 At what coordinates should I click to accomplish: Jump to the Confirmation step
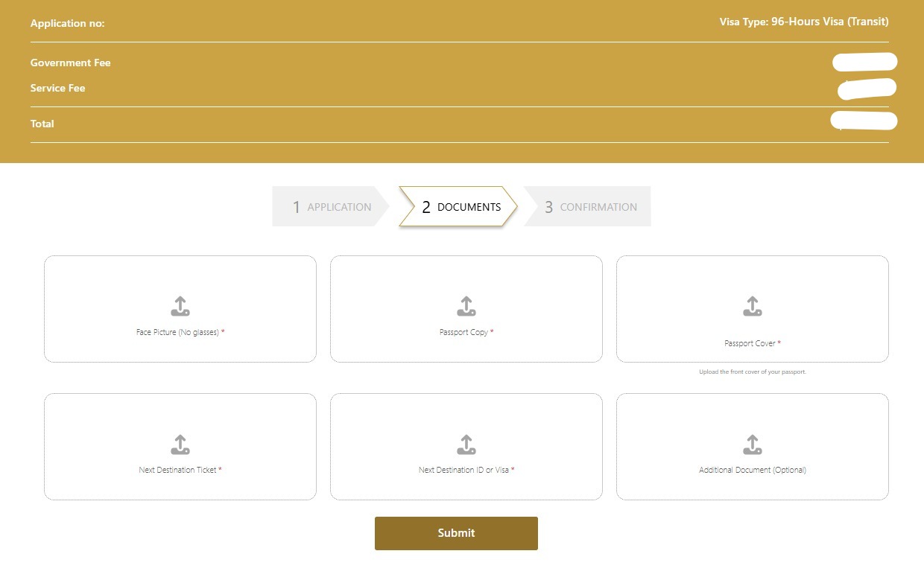pos(588,207)
